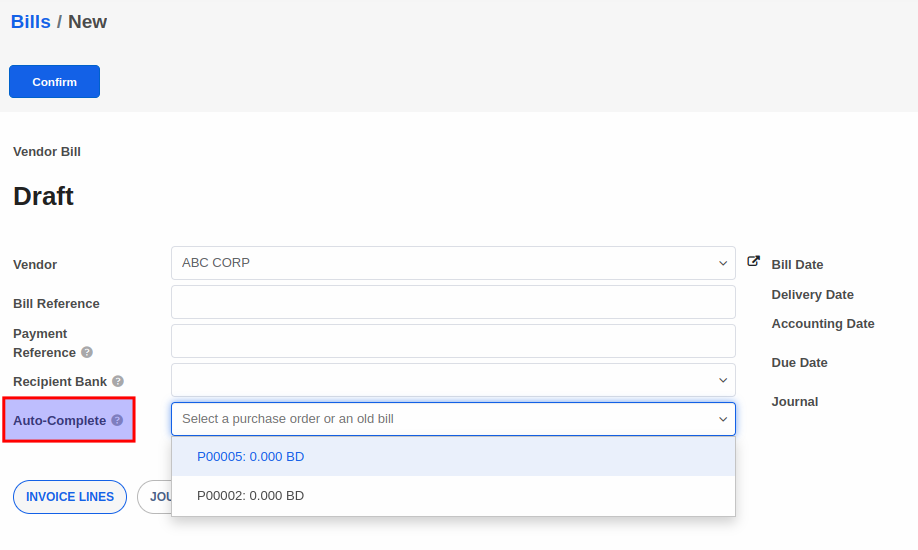Click the Auto-Complete help question mark icon

[117, 421]
